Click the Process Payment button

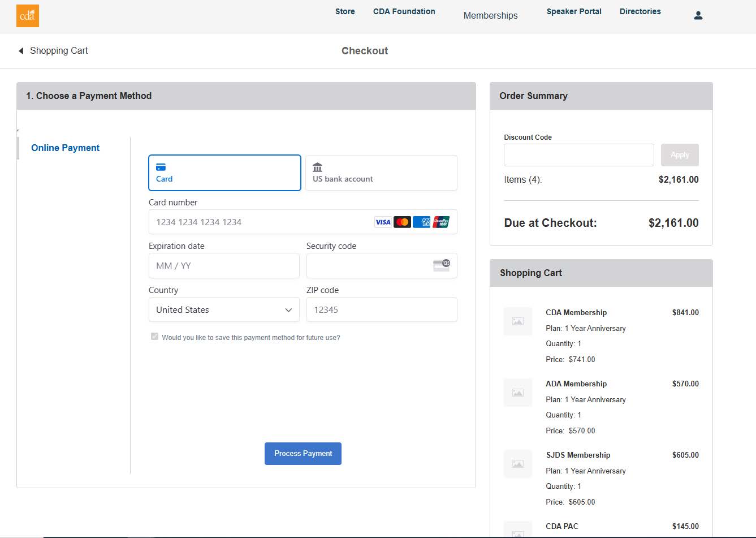303,454
